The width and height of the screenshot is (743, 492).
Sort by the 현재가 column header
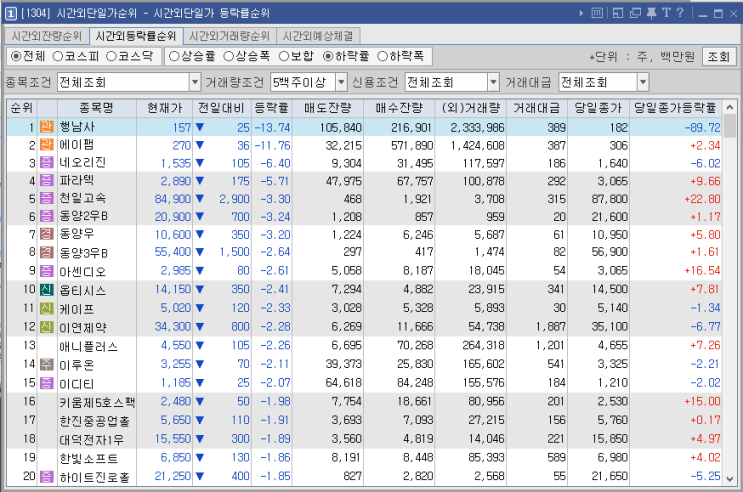pos(164,108)
